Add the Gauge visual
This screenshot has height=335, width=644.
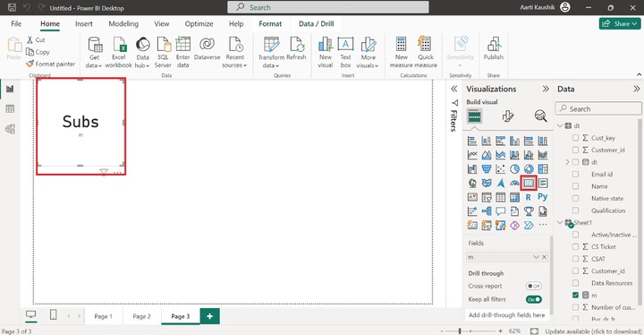514,183
